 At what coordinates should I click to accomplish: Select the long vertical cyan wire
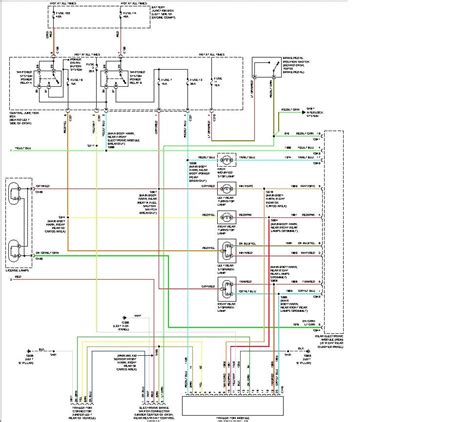pos(188,253)
